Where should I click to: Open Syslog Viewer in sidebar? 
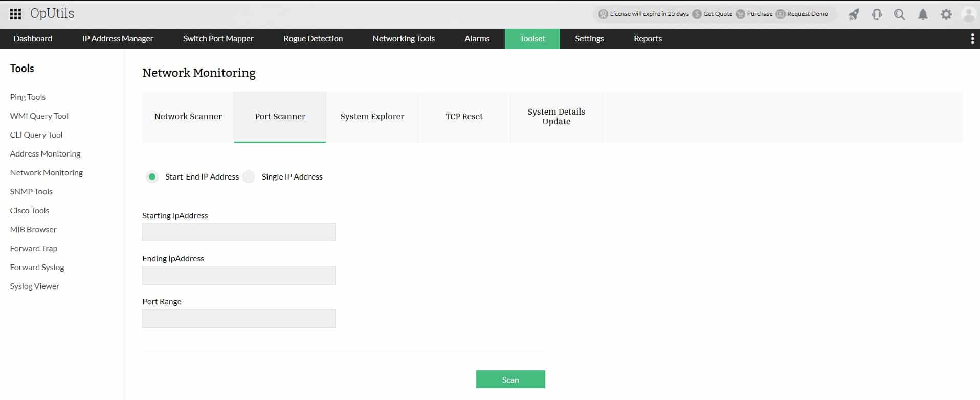coord(35,286)
